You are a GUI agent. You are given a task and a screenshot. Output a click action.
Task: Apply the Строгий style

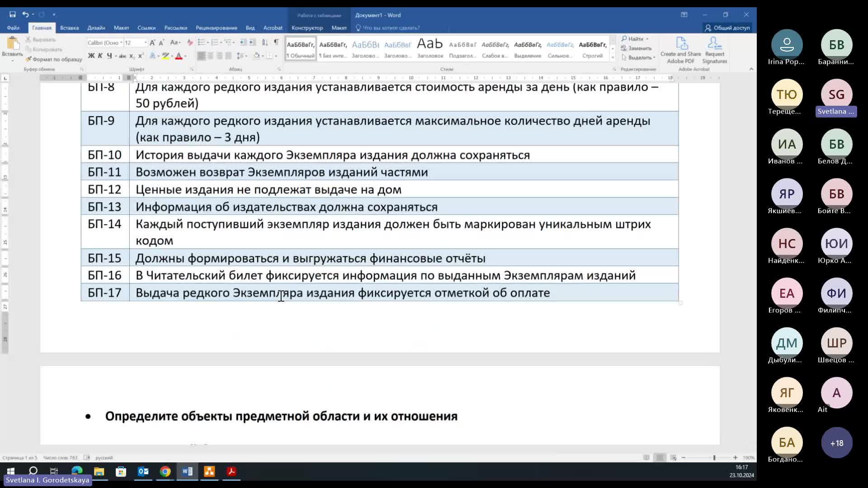point(593,48)
